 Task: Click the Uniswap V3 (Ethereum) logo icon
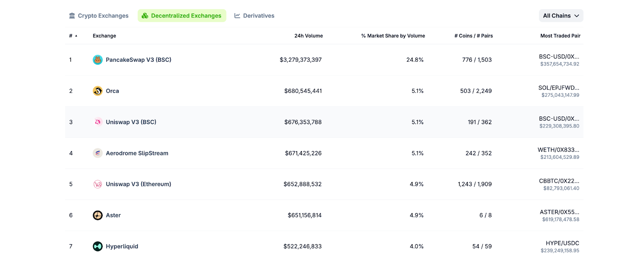[97, 184]
